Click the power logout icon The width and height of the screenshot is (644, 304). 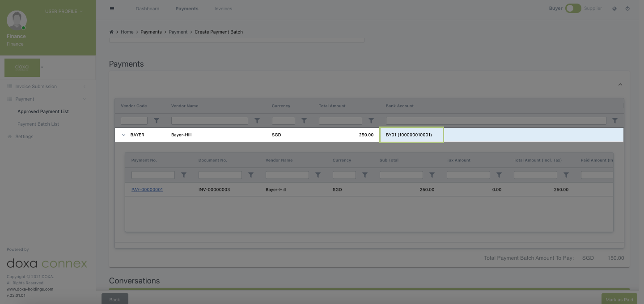point(627,8)
